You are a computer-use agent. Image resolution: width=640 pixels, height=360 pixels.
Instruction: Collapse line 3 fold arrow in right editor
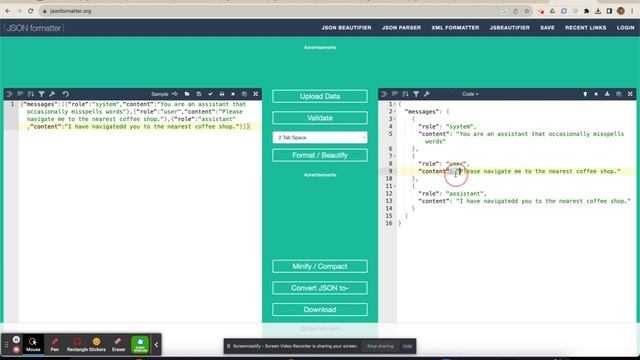coord(395,119)
